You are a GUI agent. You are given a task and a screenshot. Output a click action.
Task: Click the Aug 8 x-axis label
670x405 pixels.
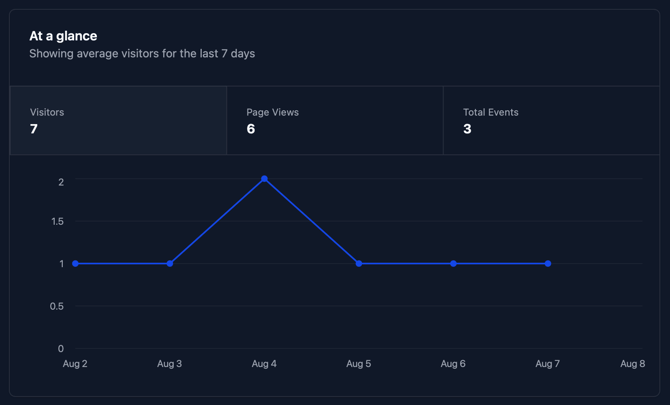tap(632, 364)
